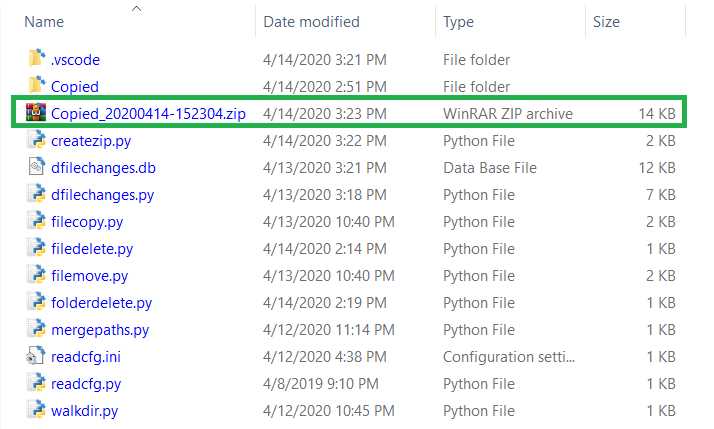Select file name filemove.py
The image size is (714, 429).
[x=90, y=276]
